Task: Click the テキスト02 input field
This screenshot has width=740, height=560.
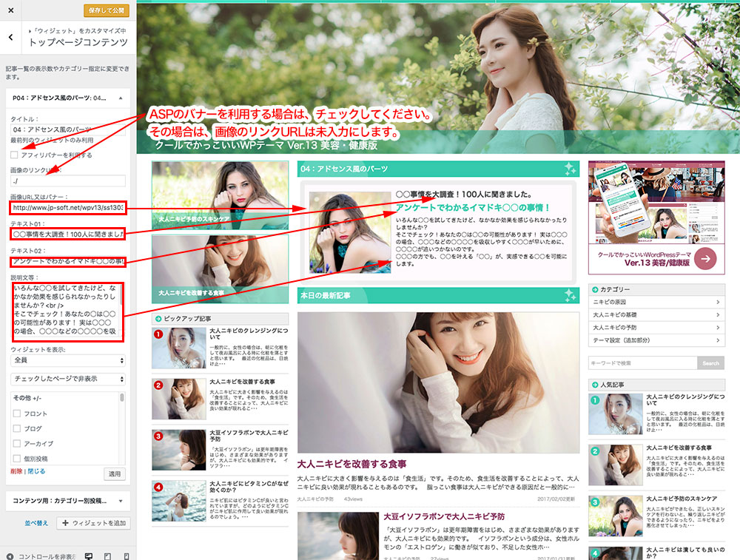Action: pyautogui.click(x=68, y=261)
